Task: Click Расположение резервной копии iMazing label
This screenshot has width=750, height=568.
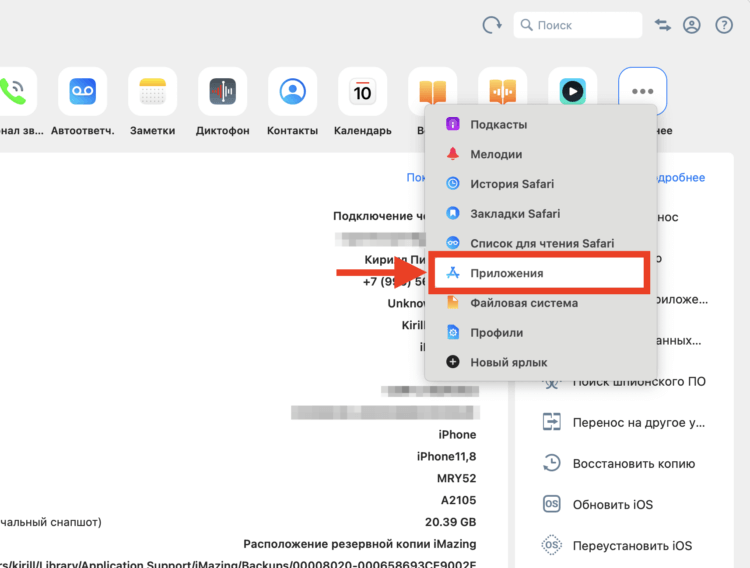Action: click(x=360, y=544)
